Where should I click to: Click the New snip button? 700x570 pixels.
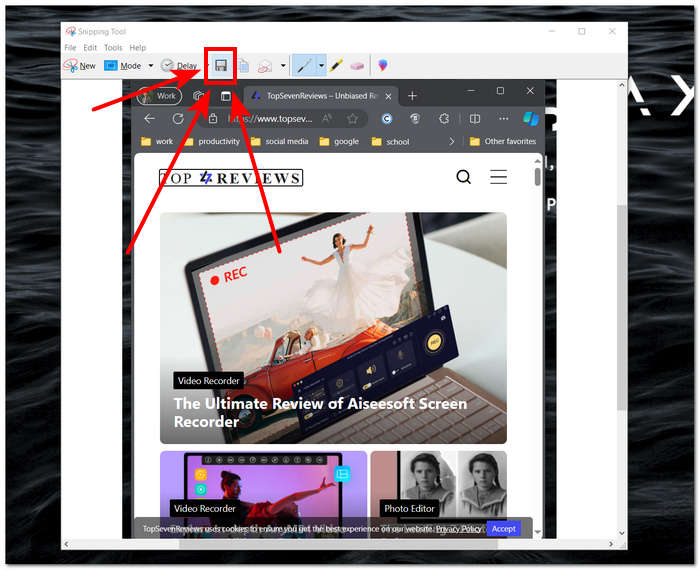coord(80,66)
